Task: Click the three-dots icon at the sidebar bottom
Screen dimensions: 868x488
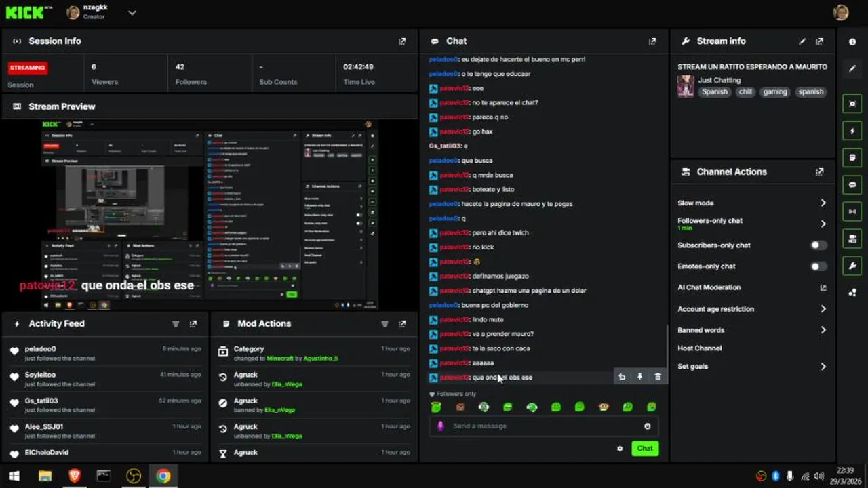Action: 852,293
